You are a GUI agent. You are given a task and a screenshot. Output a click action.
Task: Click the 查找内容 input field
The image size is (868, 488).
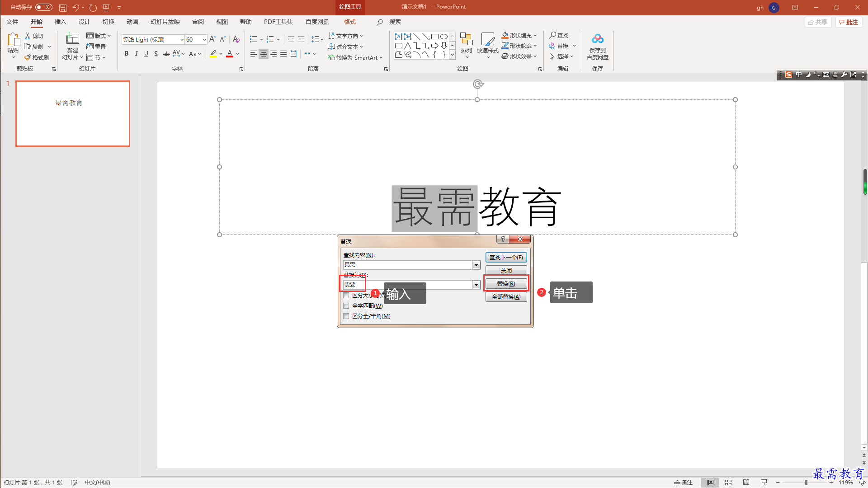408,265
